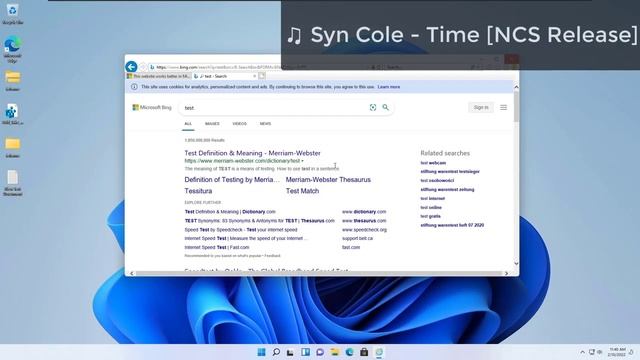Click the horizontal scrollbar left arrow
The image size is (640, 360).
pyautogui.click(x=131, y=273)
